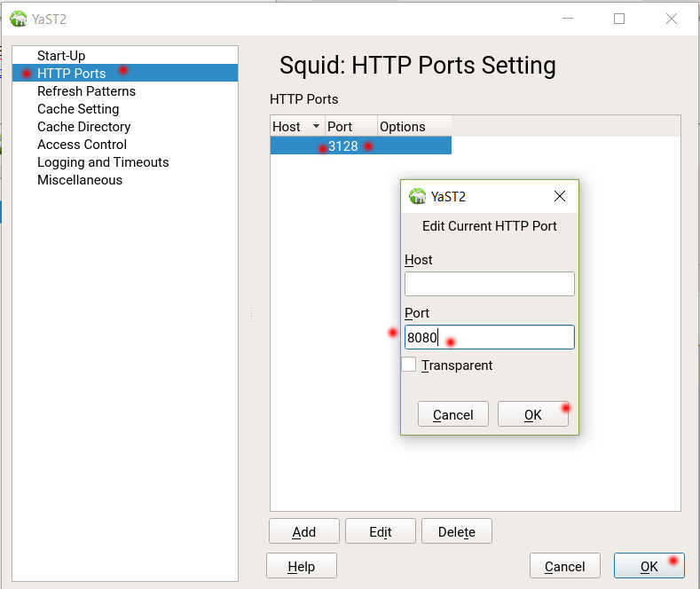Click main window Cancel button

pyautogui.click(x=565, y=566)
